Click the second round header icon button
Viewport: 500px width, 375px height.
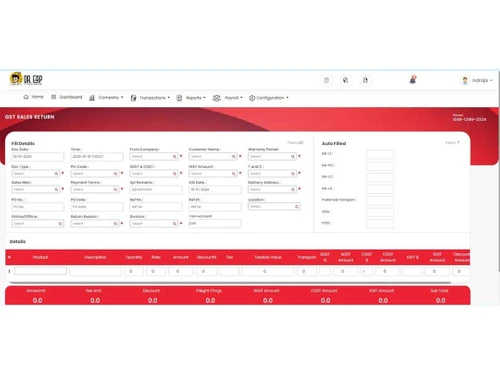coord(346,80)
